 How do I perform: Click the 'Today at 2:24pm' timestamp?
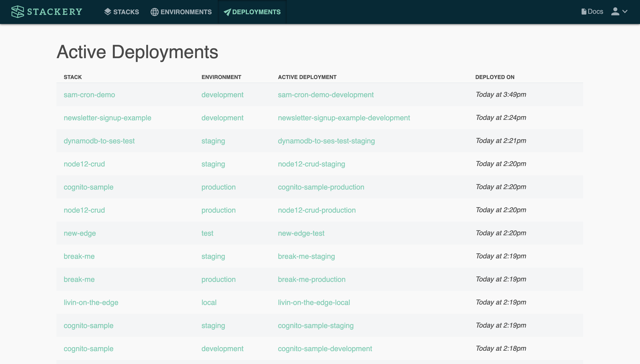pos(501,117)
